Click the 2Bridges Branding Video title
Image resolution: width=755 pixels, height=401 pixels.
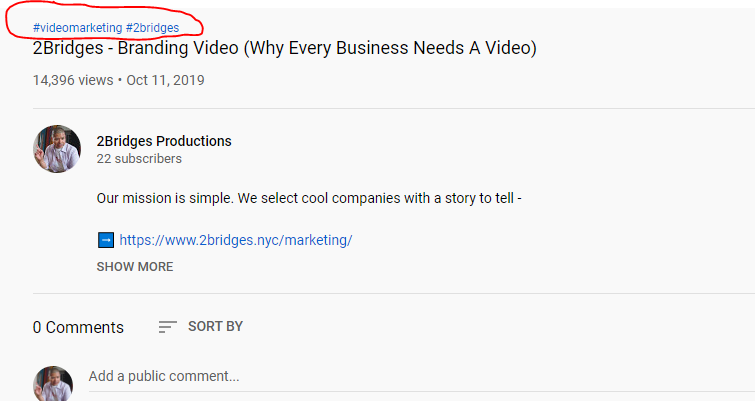pos(285,48)
